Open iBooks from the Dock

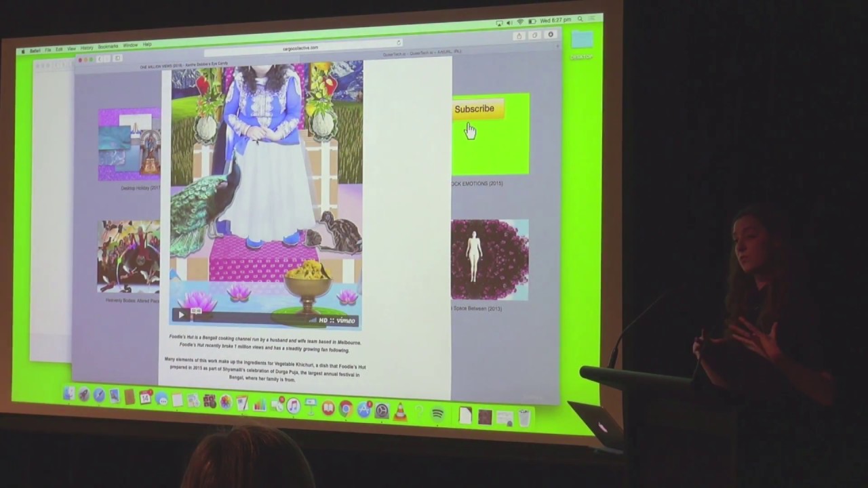pyautogui.click(x=328, y=408)
